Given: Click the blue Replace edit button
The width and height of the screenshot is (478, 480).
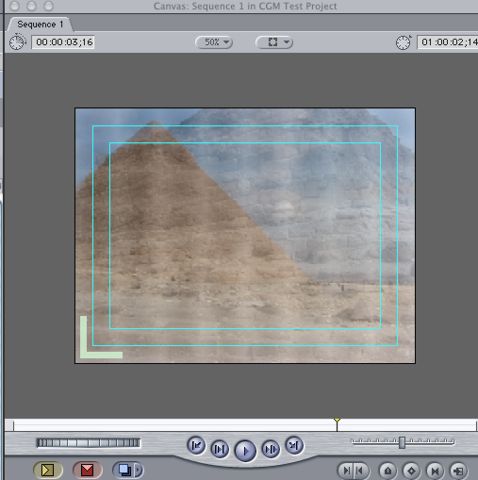Looking at the screenshot, I should [124, 470].
